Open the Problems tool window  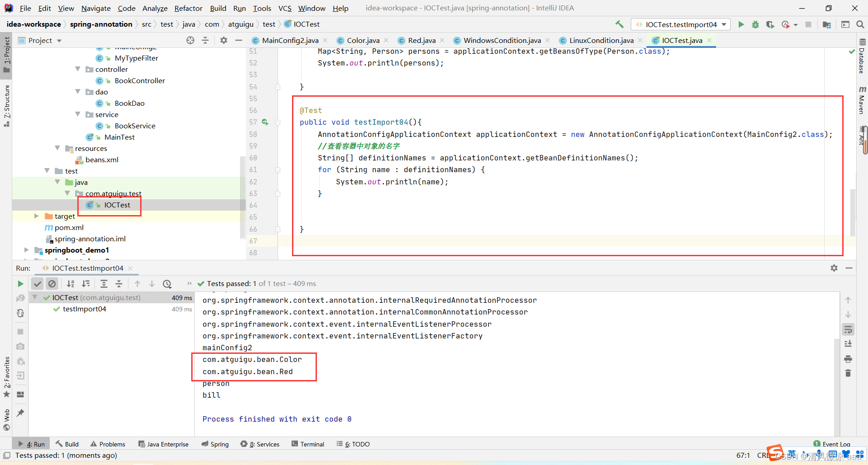pyautogui.click(x=108, y=444)
